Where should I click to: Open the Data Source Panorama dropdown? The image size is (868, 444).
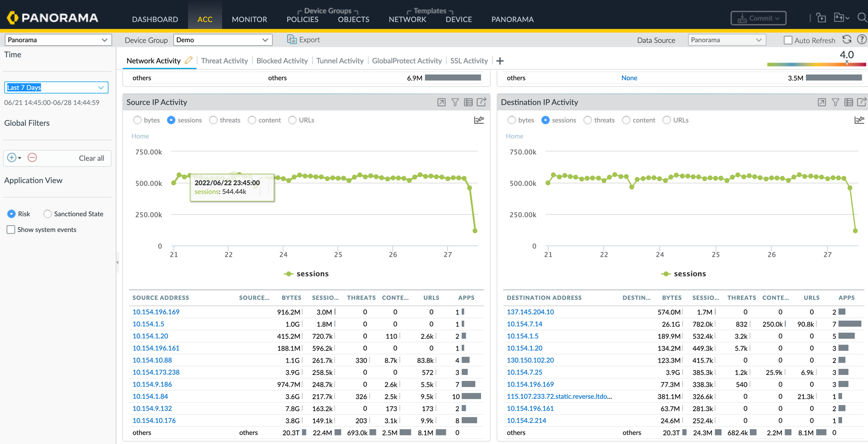(727, 40)
